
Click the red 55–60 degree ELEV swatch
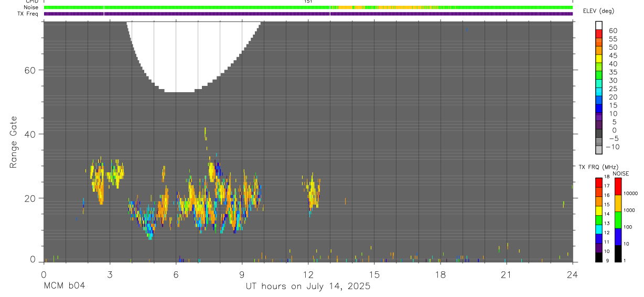(599, 35)
